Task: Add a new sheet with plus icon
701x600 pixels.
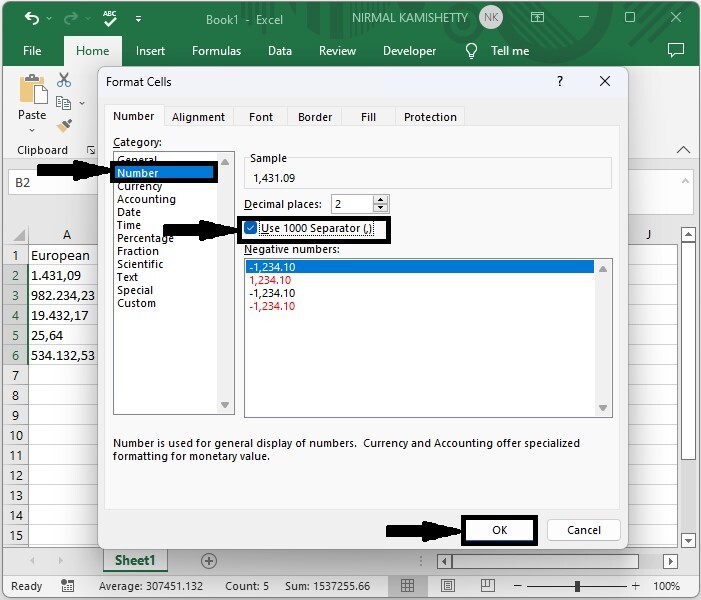Action: tap(209, 561)
